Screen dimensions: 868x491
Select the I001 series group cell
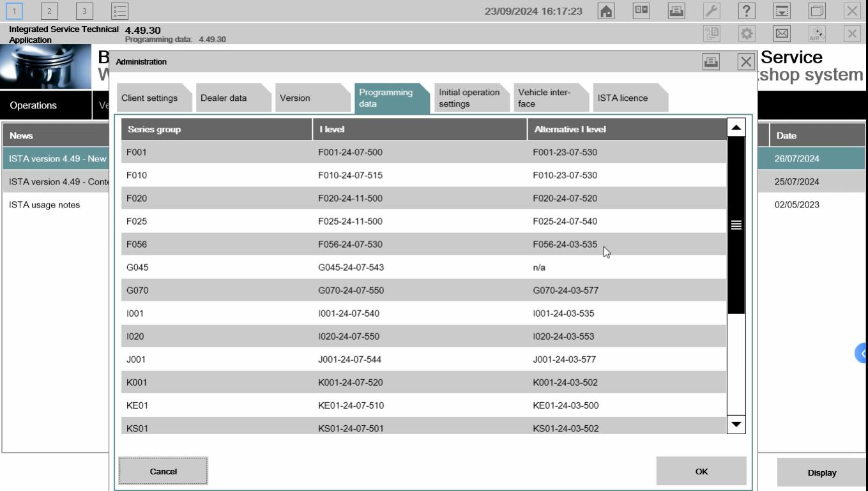click(217, 313)
